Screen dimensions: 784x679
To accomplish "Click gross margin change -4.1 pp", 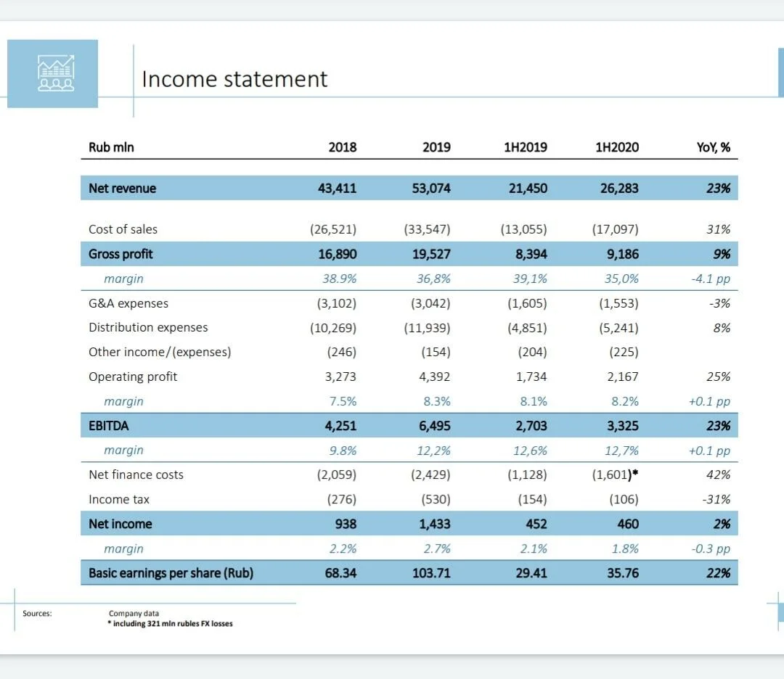I will [x=711, y=279].
